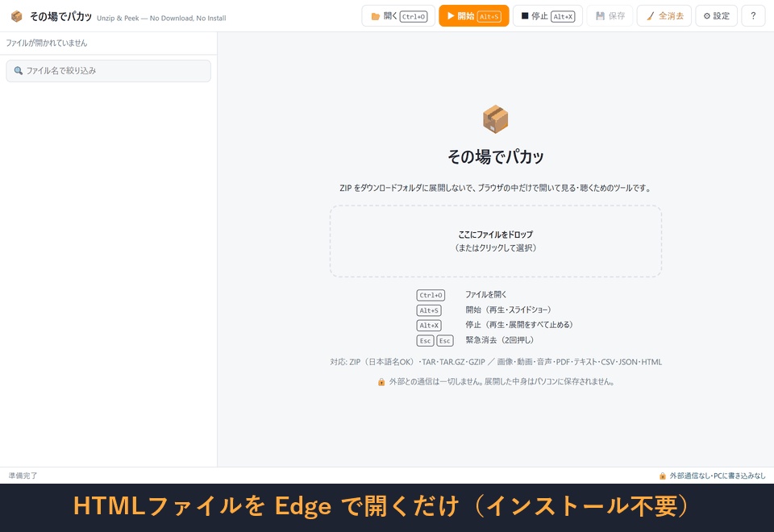This screenshot has width=774, height=532.
Task: Click the gear icon on 設定
Action: (x=707, y=16)
